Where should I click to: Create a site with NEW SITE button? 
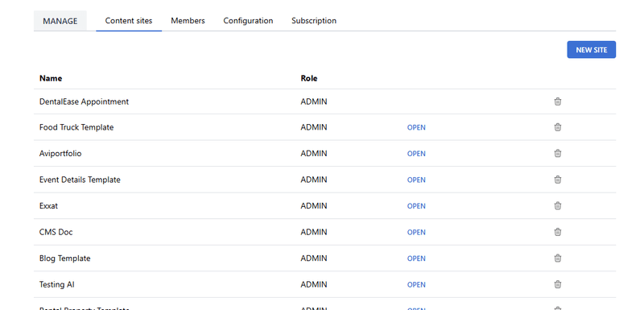click(x=592, y=50)
